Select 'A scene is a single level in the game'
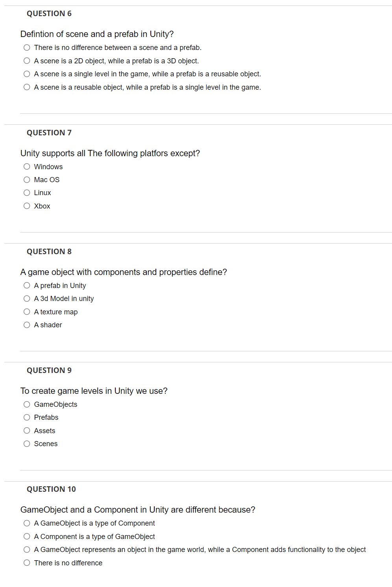The width and height of the screenshot is (392, 587). point(27,74)
